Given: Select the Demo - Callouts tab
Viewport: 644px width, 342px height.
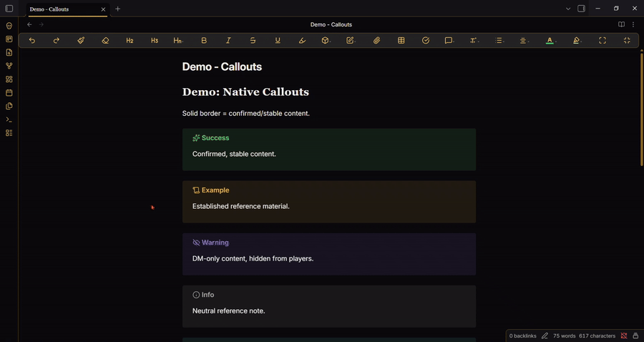Looking at the screenshot, I should 68,9.
